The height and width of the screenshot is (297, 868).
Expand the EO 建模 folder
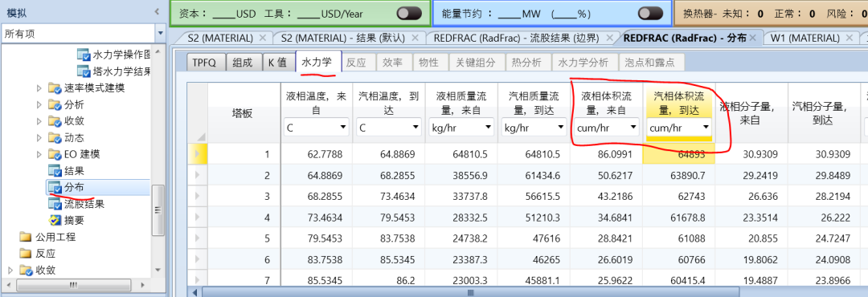coord(39,154)
